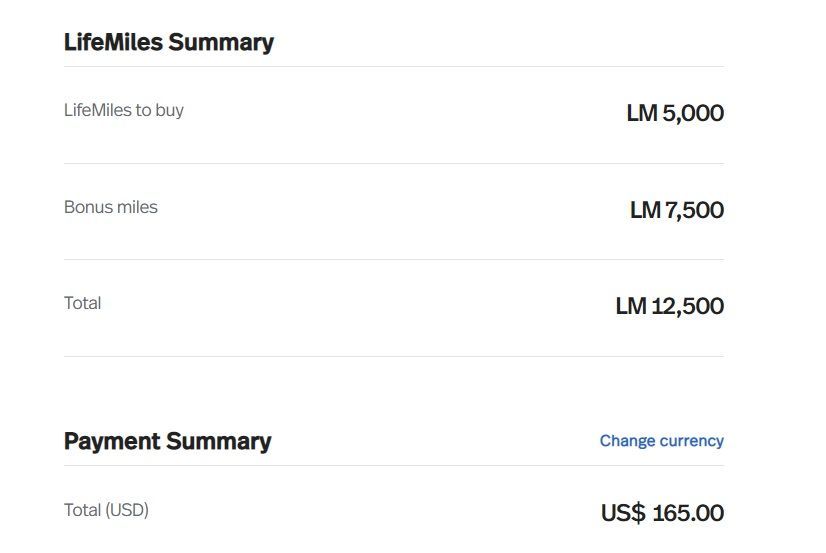826x553 pixels.
Task: Click the divider line below LifeMiles Summary heading
Action: [x=394, y=67]
